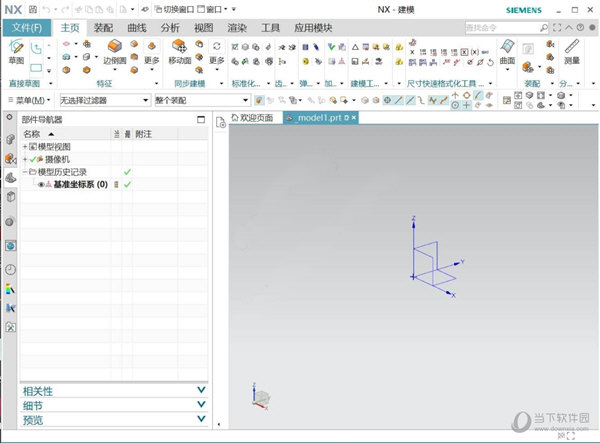Viewport: 600px width, 443px height.
Task: Expand the 相关性 panel
Action: click(114, 391)
